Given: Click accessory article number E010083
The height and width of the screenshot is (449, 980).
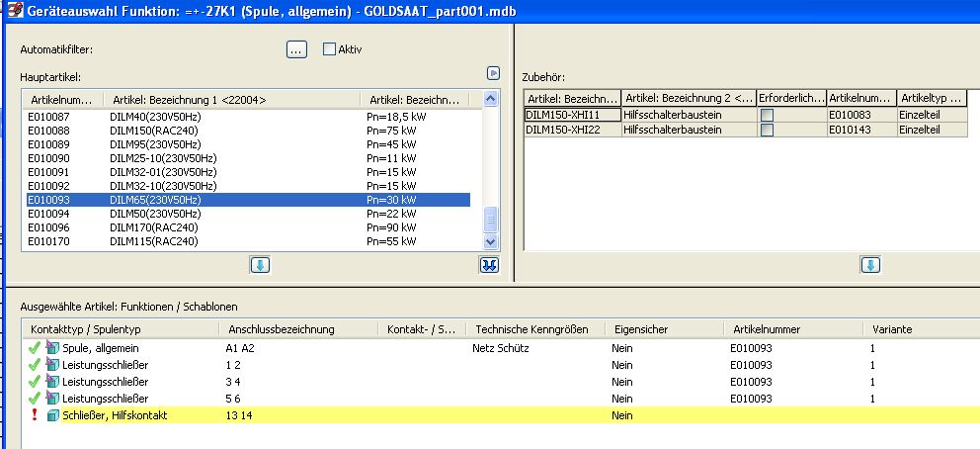Looking at the screenshot, I should pos(861,115).
